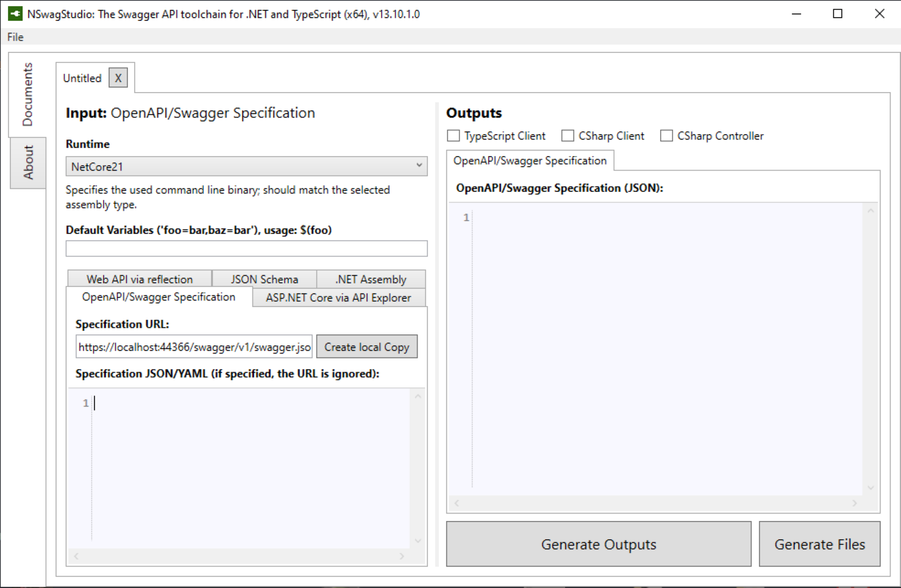This screenshot has width=901, height=588.
Task: Open the Runtime dropdown showing NetCore21
Action: (246, 166)
